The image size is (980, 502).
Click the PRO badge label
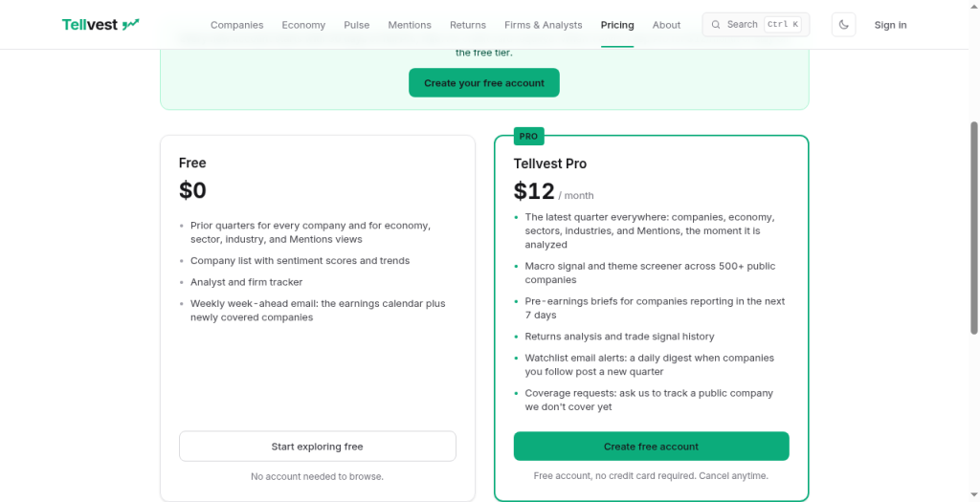528,136
